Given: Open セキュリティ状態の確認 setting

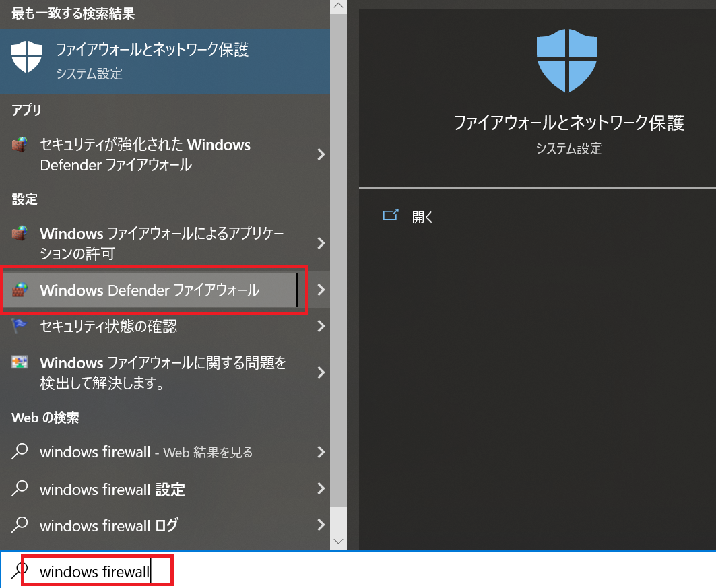Looking at the screenshot, I should [x=155, y=326].
